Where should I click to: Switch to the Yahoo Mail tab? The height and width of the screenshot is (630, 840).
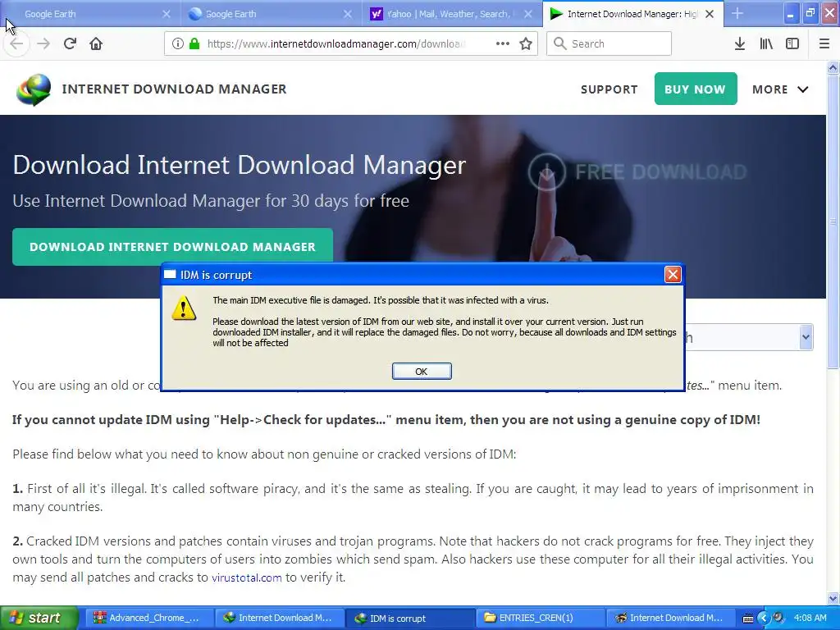[452, 14]
